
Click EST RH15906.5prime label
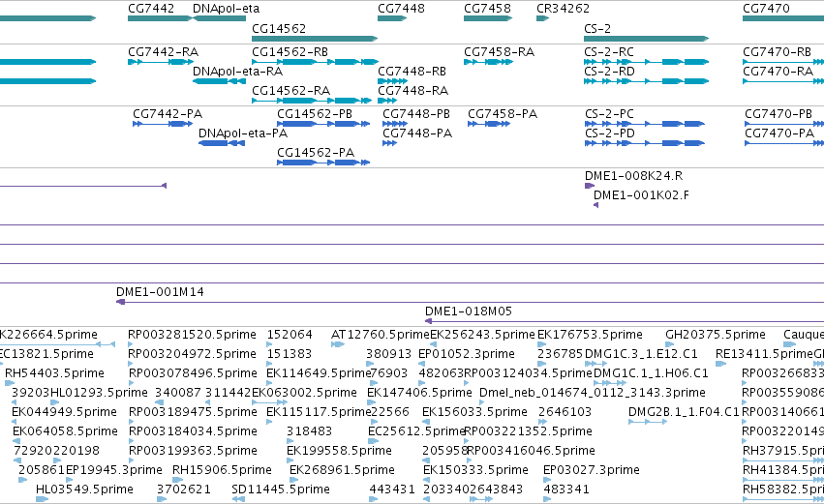pos(222,470)
